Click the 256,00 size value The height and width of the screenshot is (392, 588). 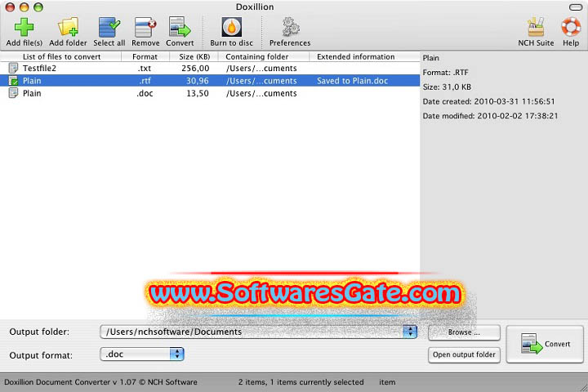point(195,69)
